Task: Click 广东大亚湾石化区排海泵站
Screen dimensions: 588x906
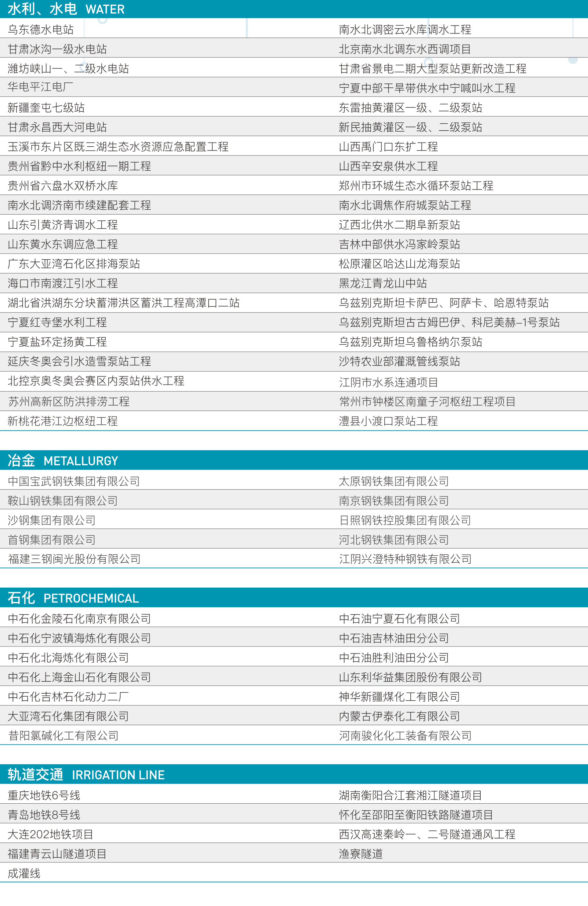Action: (x=74, y=264)
